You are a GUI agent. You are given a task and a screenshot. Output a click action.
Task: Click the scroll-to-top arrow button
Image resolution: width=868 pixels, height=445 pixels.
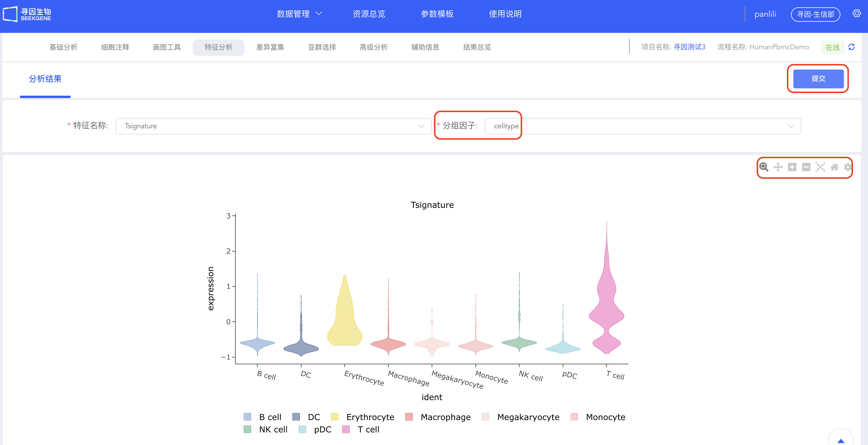click(x=841, y=440)
